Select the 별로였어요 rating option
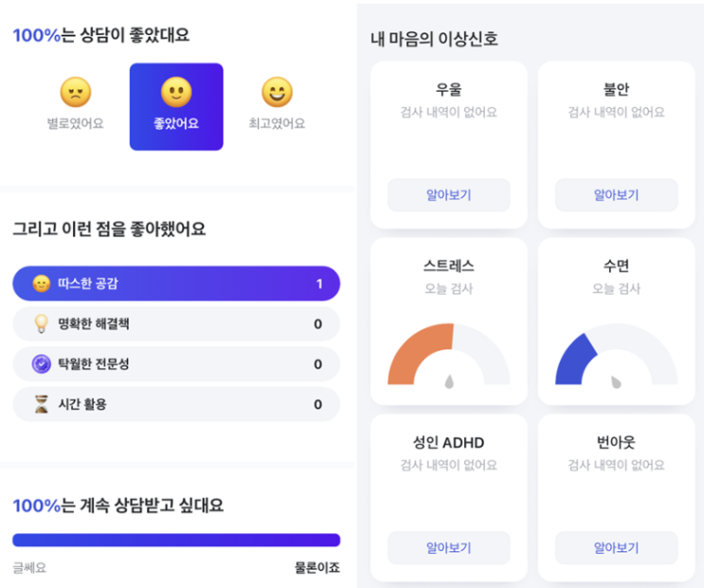 pyautogui.click(x=75, y=106)
